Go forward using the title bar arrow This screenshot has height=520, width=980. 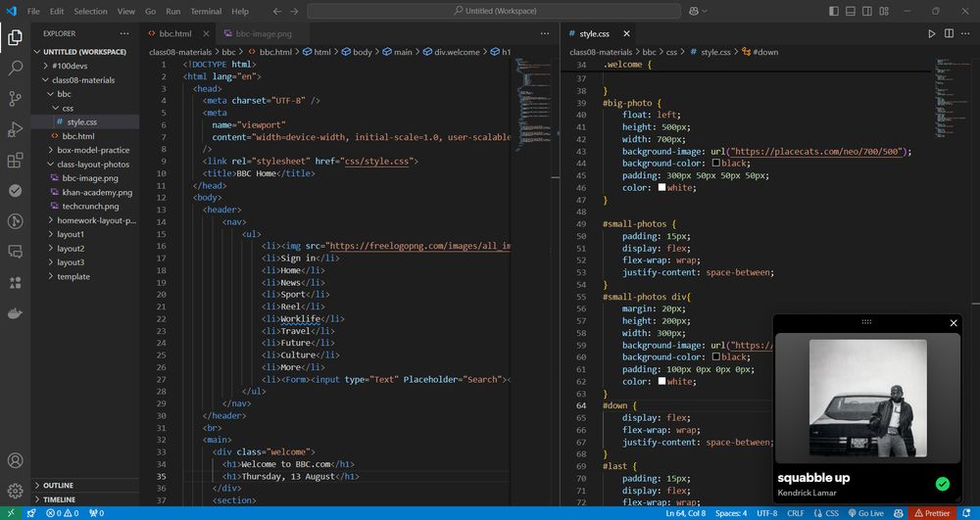pos(294,11)
